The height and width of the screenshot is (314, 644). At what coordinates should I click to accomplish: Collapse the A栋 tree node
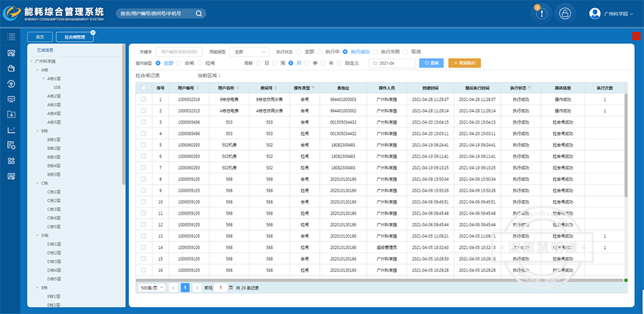click(37, 70)
